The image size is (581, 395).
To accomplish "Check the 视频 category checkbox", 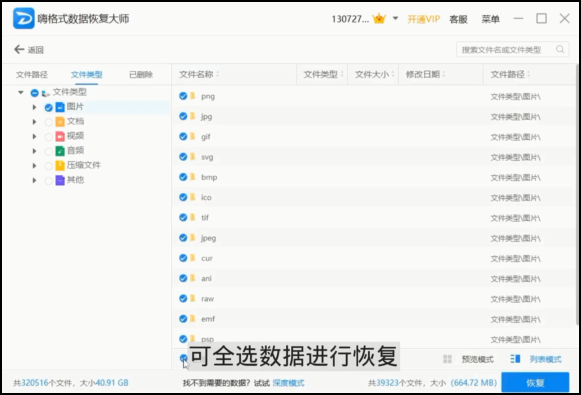I will 48,137.
